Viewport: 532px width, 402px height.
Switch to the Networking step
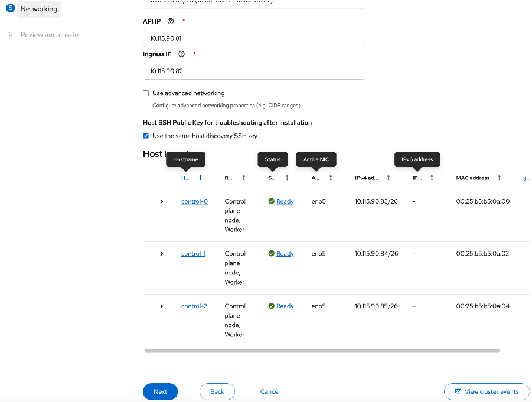coord(38,9)
